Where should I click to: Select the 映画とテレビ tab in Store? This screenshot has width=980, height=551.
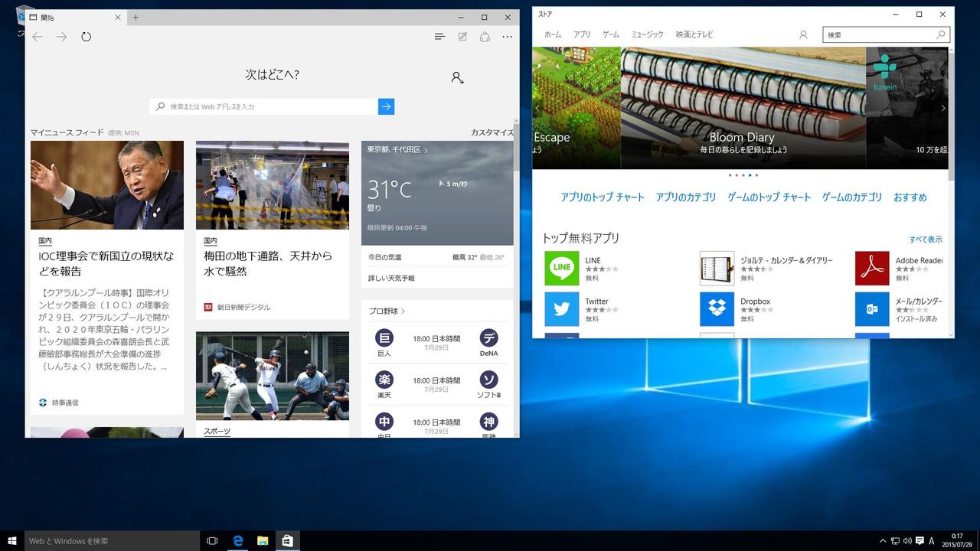[694, 34]
